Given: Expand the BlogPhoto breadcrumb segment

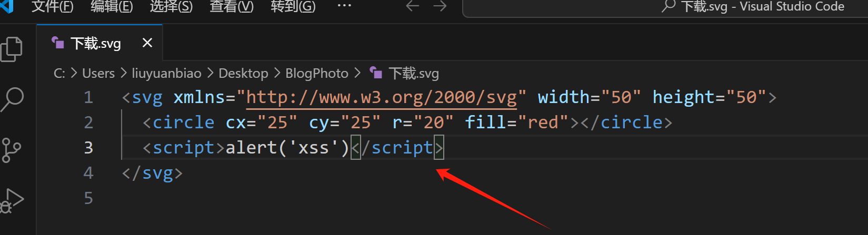Looking at the screenshot, I should [316, 73].
